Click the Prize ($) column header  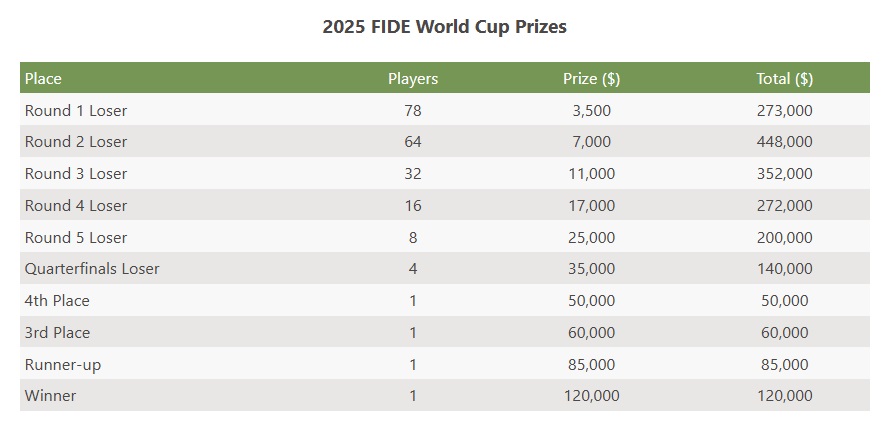click(x=592, y=79)
